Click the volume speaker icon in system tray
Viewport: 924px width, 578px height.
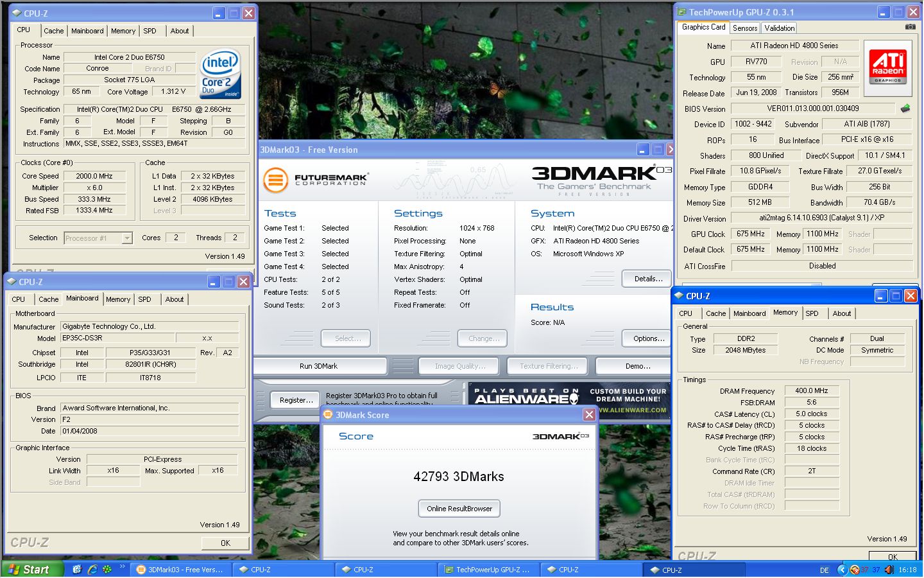[x=889, y=570]
